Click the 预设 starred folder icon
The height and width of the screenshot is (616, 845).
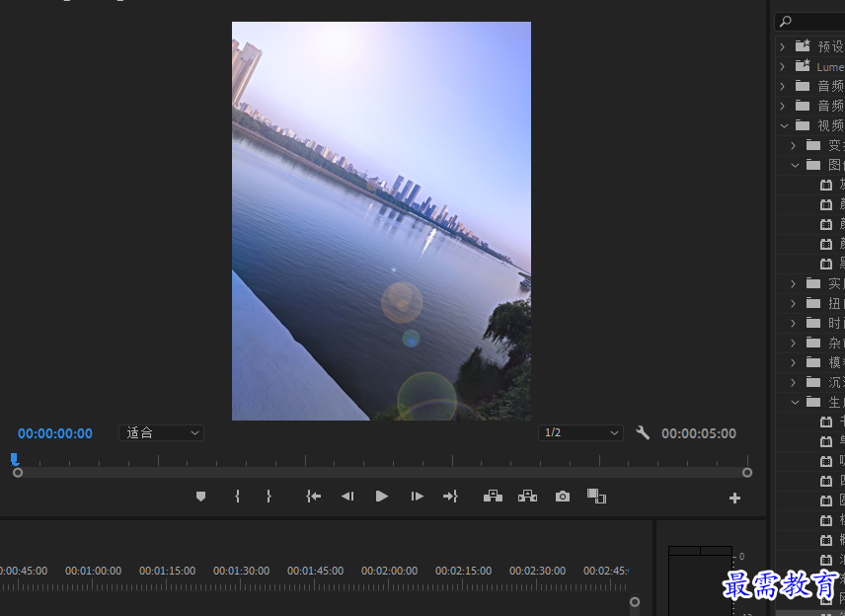coord(803,45)
